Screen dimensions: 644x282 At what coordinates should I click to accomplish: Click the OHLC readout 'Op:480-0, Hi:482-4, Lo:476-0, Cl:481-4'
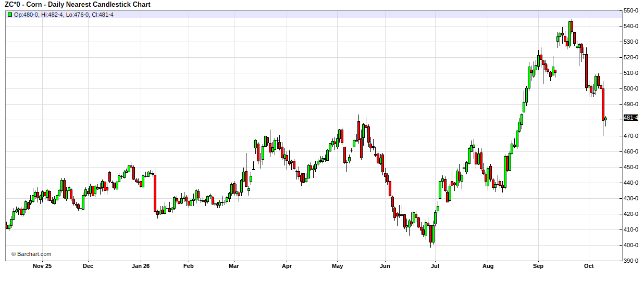tap(64, 15)
